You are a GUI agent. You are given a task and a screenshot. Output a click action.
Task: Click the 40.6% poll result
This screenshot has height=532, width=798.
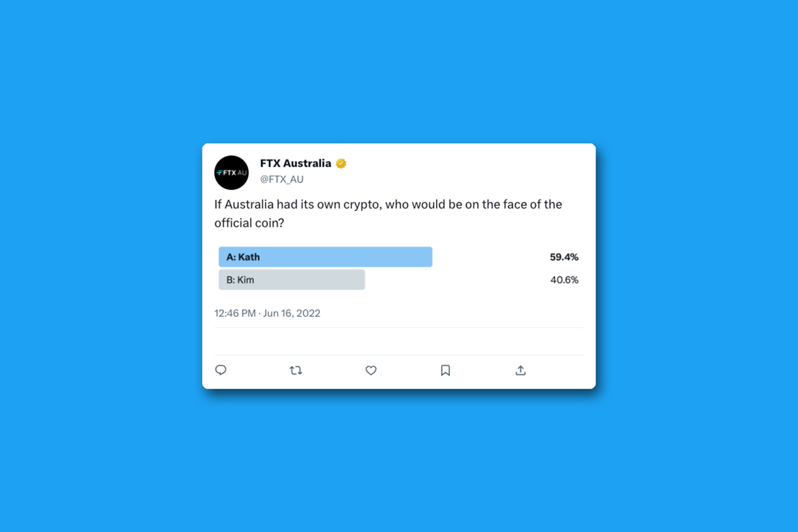(564, 280)
